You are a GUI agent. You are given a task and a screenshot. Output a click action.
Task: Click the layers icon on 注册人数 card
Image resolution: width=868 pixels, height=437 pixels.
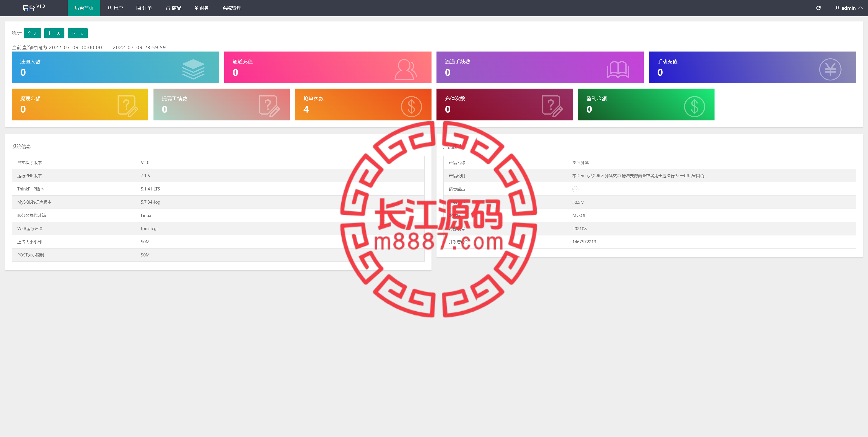click(x=193, y=69)
